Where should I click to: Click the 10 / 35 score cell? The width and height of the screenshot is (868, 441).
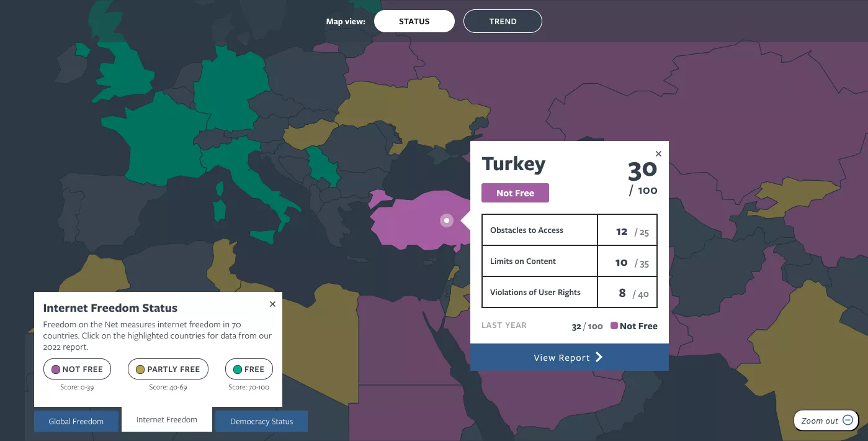627,261
